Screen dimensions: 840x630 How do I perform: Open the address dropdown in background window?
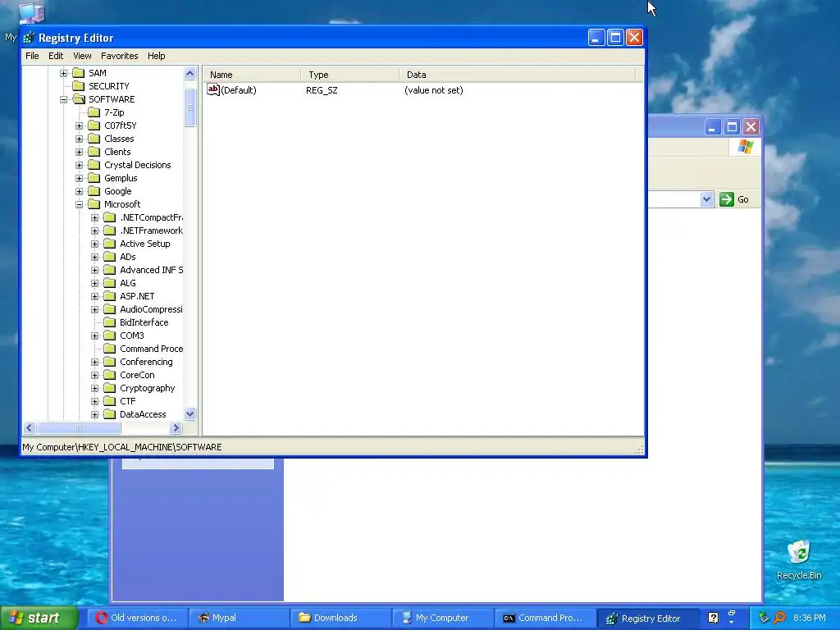(x=706, y=199)
